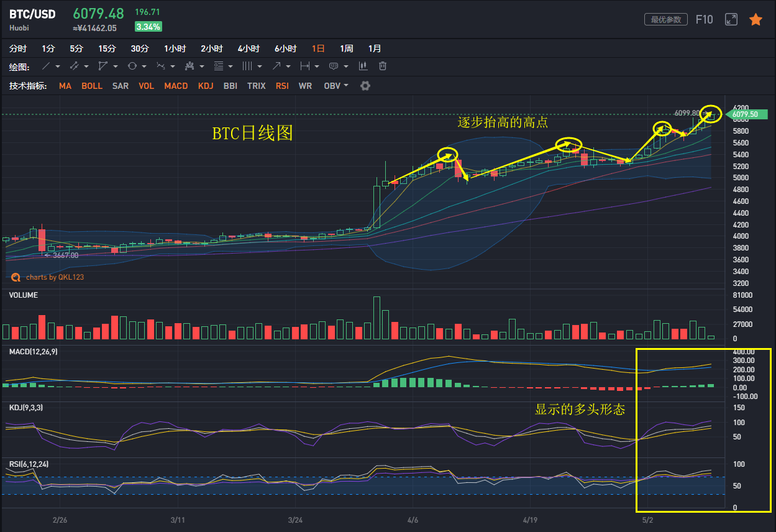The image size is (776, 532).
Task: Select the circle shape drawing tool
Action: pyautogui.click(x=132, y=66)
